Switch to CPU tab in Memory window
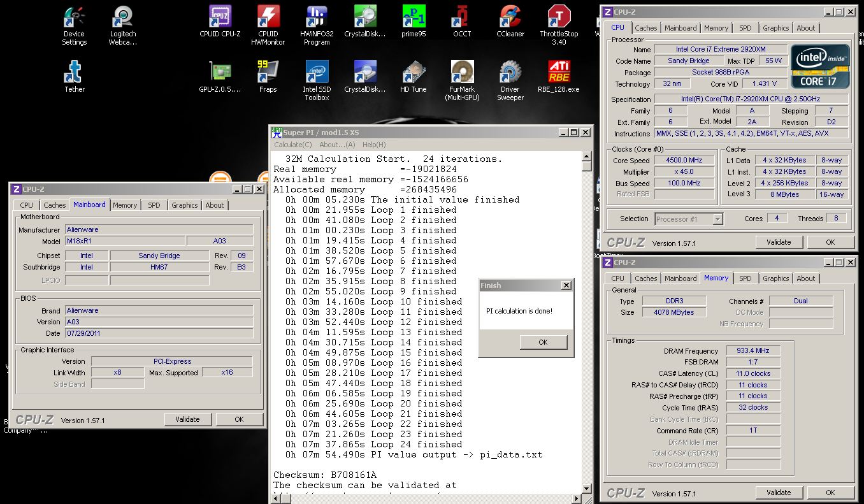 pos(618,278)
